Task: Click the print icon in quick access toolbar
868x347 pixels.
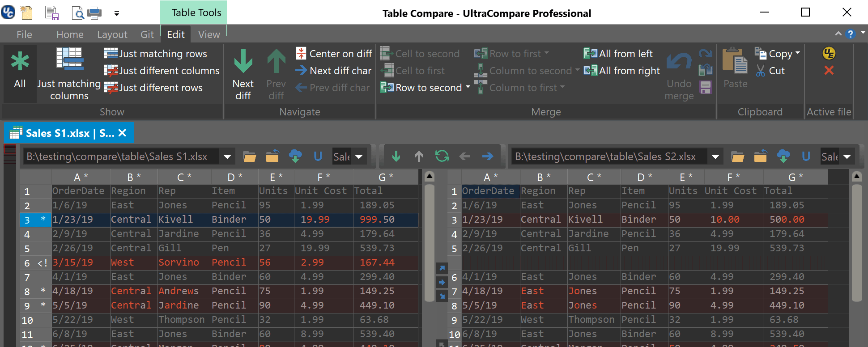Action: [94, 13]
